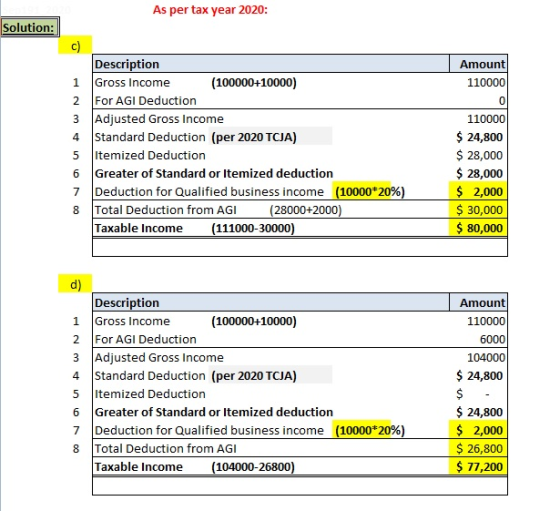Viewport: 560px width, 511px height.
Task: Select $2,000 QBI amount in table c
Action: coord(479,192)
